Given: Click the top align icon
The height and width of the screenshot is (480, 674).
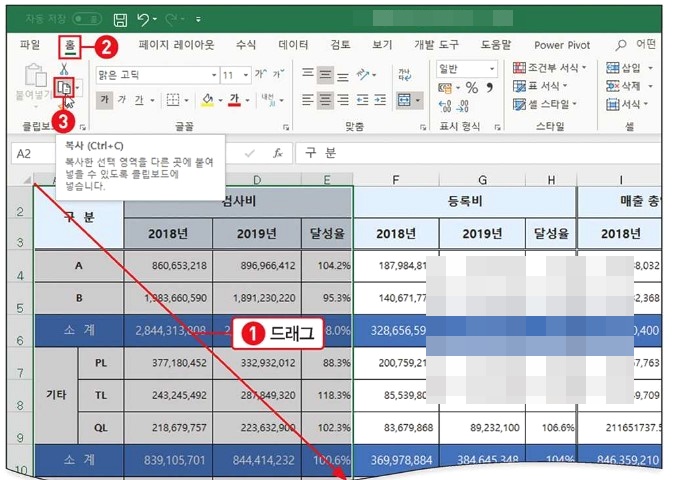Looking at the screenshot, I should pos(308,75).
